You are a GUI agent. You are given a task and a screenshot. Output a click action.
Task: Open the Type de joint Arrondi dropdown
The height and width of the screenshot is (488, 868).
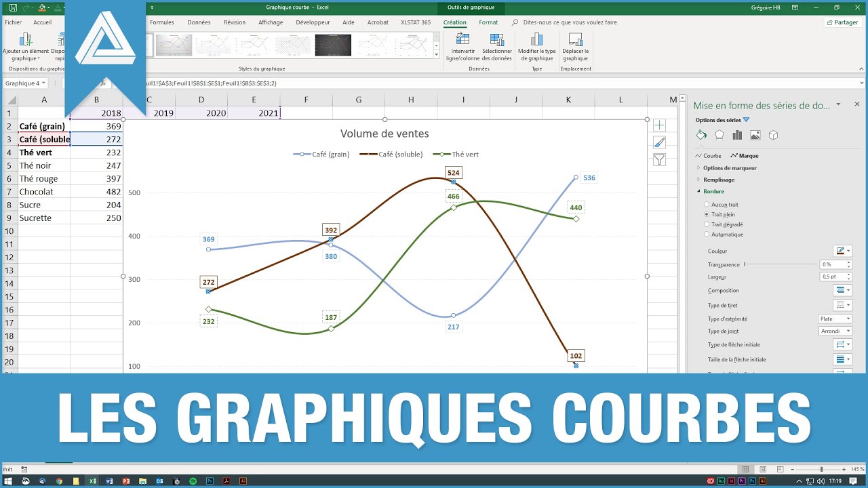(835, 331)
